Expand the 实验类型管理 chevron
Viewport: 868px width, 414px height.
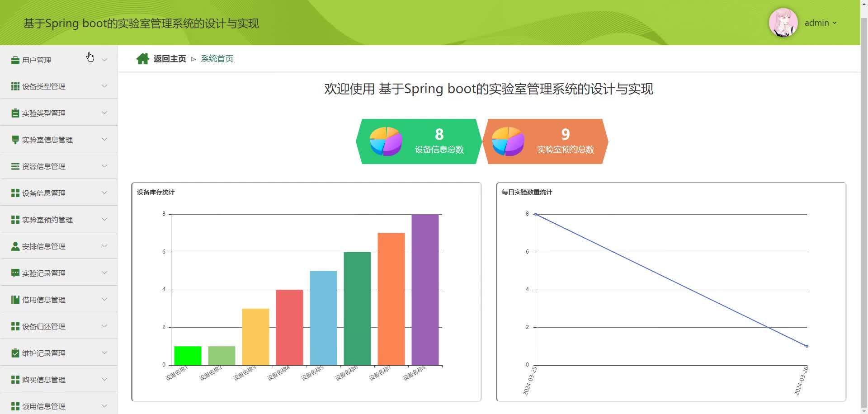(x=104, y=113)
